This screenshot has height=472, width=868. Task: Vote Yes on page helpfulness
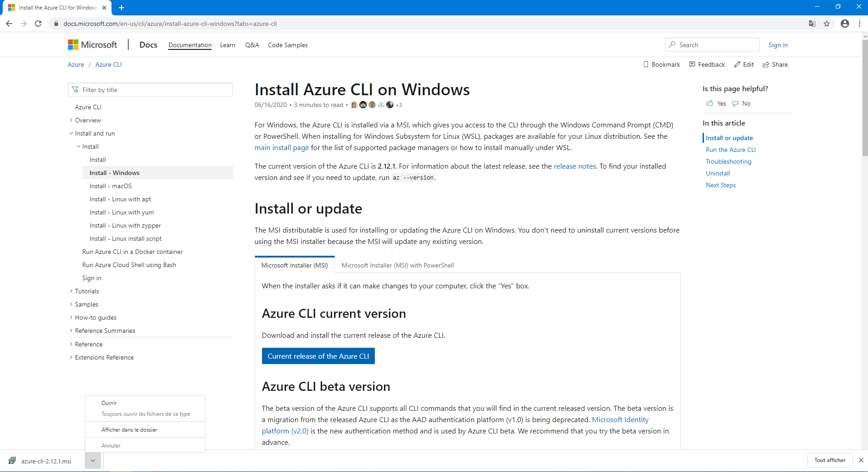tap(716, 103)
